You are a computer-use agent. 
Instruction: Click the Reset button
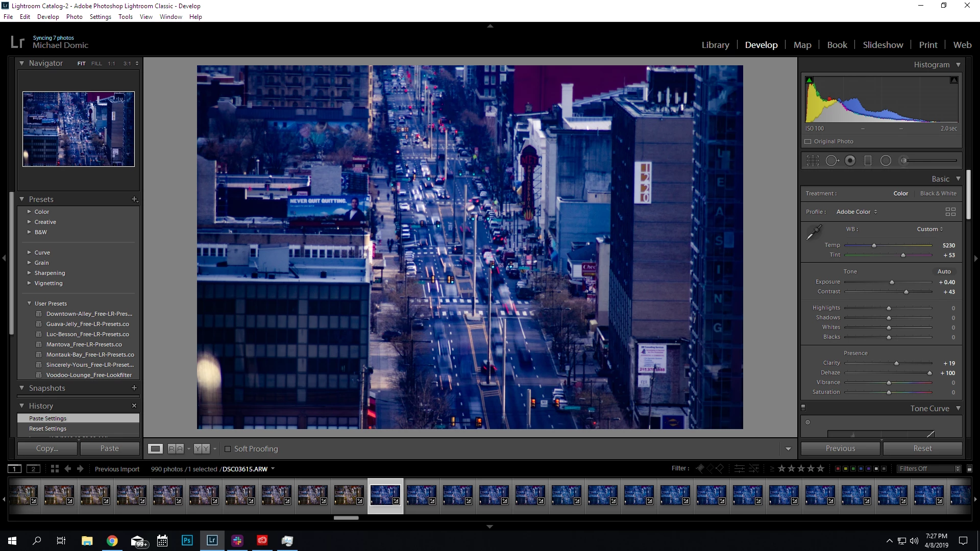pos(922,448)
